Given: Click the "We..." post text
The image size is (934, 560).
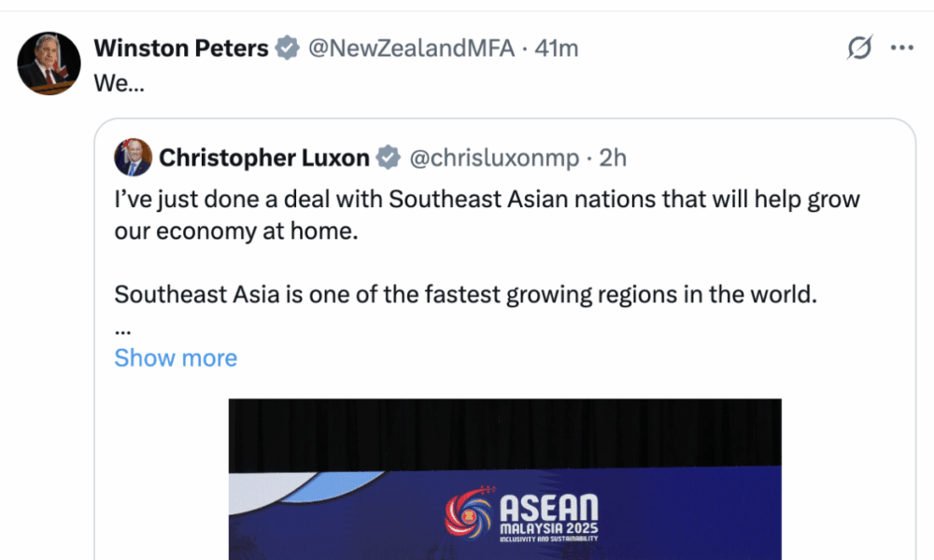Looking at the screenshot, I should (x=114, y=82).
